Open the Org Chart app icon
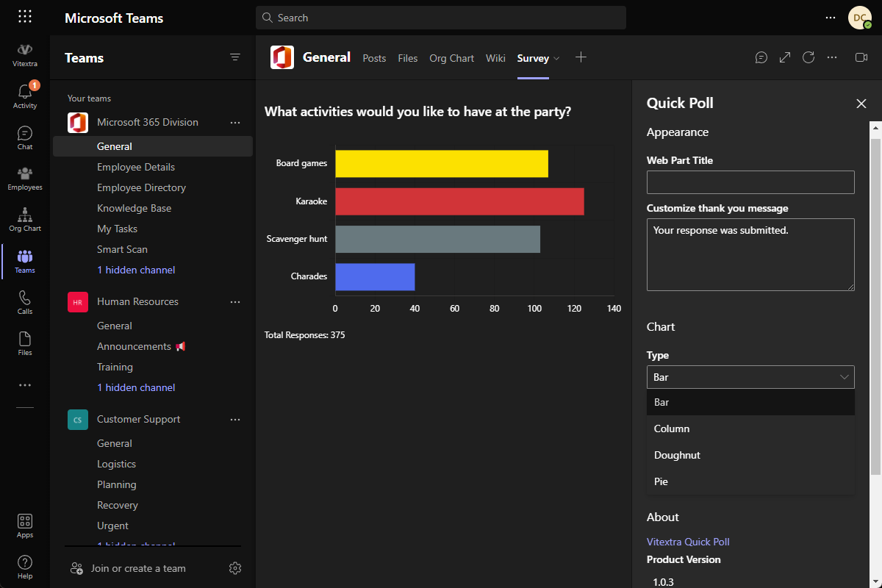882x588 pixels. (25, 220)
